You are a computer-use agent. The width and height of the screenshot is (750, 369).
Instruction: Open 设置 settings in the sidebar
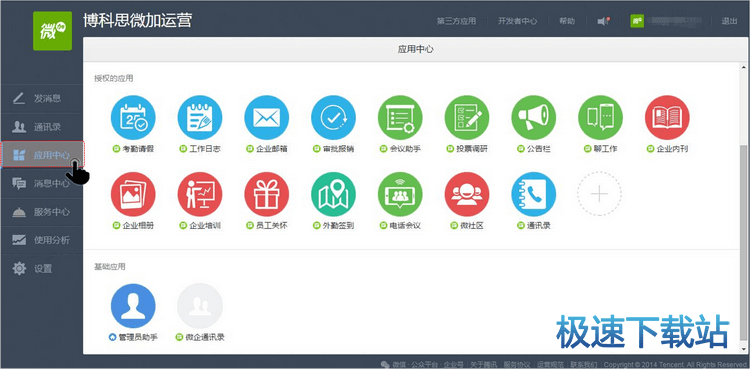(x=42, y=268)
